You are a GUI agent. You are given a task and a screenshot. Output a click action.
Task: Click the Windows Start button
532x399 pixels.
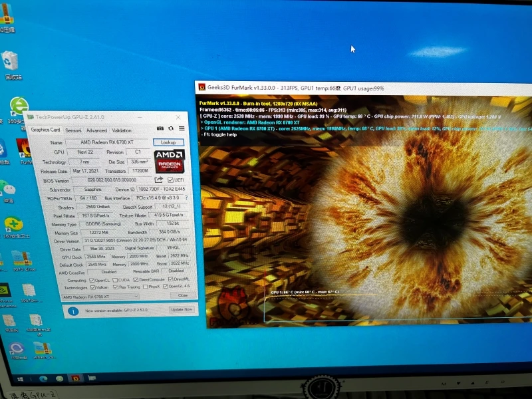[x=20, y=378]
